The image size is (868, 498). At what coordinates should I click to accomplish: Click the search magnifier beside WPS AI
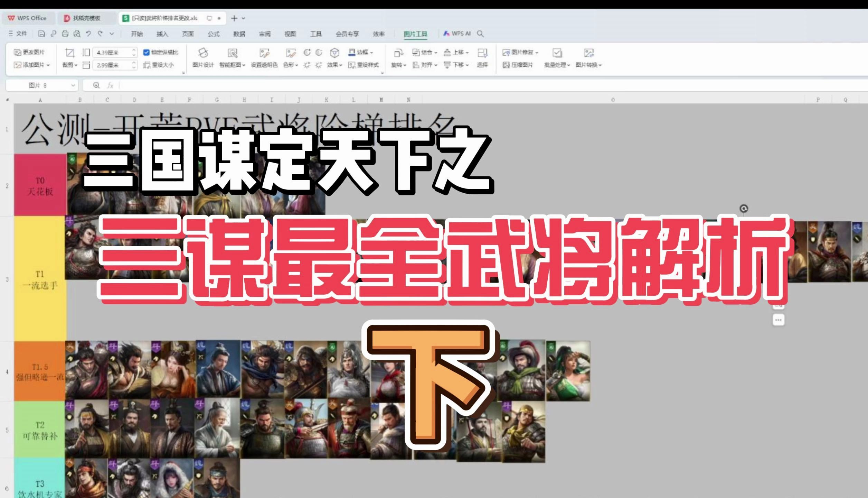point(480,34)
